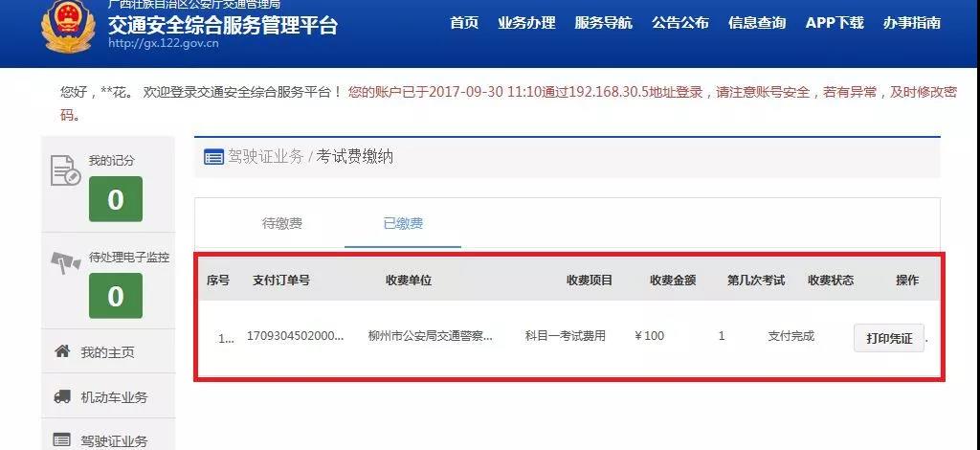Click the electronic monitoring camera icon

66,263
